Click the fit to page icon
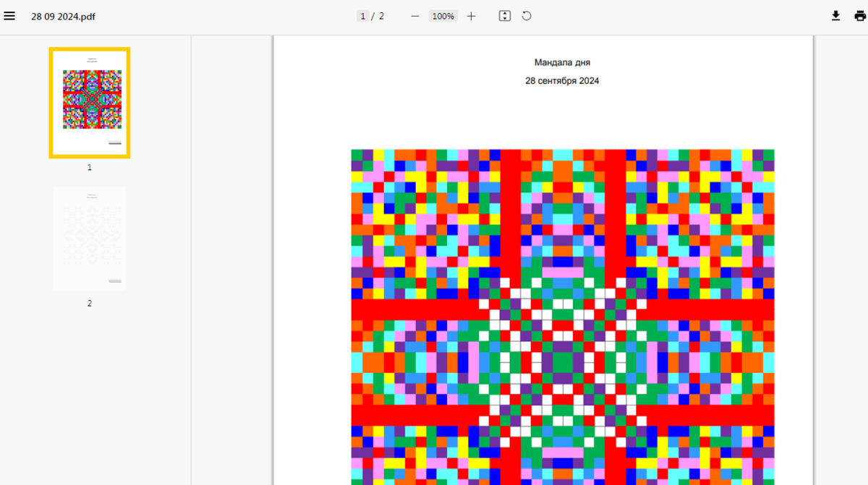This screenshot has height=485, width=868. click(x=505, y=16)
